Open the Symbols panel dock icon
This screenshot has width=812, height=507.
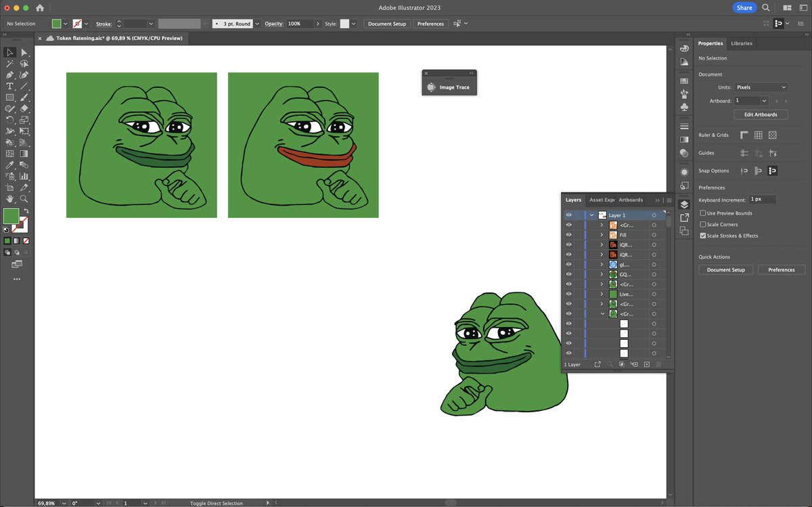pos(684,107)
